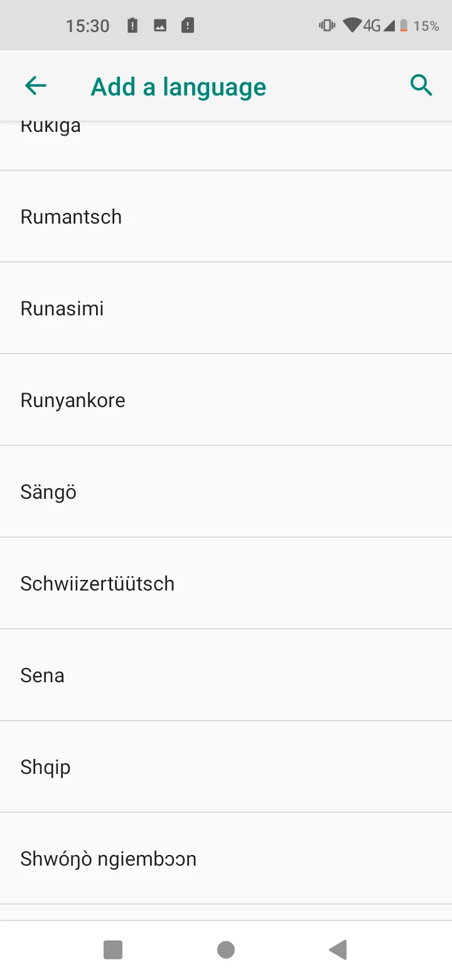Select the partially visible Rukiga entry
Viewport: 452px width, 980px height.
click(226, 145)
